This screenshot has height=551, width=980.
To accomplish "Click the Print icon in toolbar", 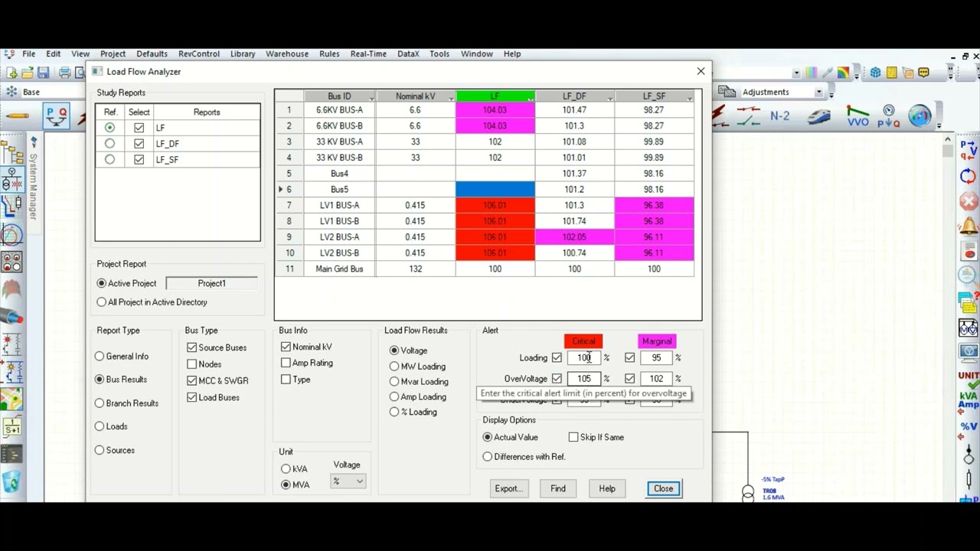I will [65, 73].
